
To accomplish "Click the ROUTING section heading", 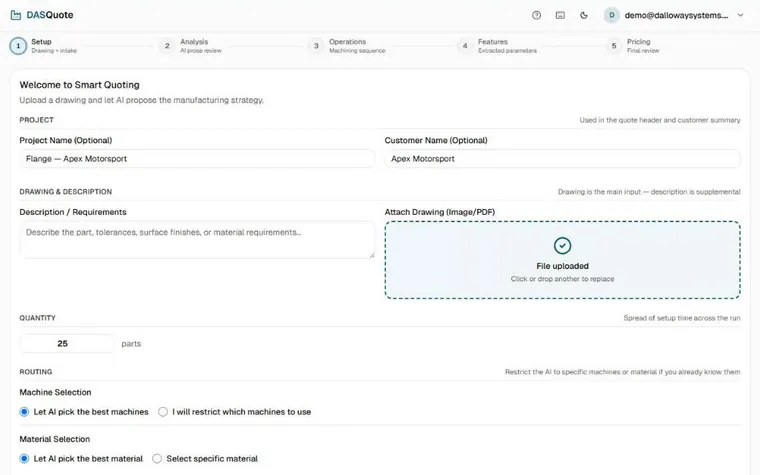I will pyautogui.click(x=36, y=372).
